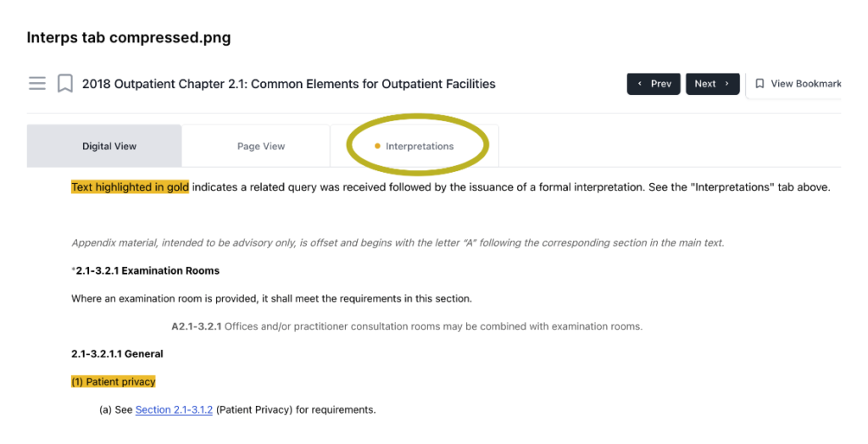This screenshot has width=868, height=444.
Task: Click the left chevron in Prev button
Action: click(640, 84)
